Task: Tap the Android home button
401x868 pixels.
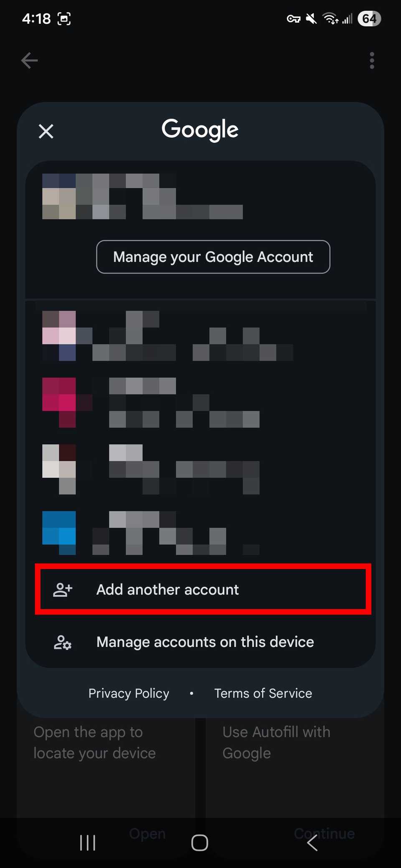Action: [x=200, y=843]
